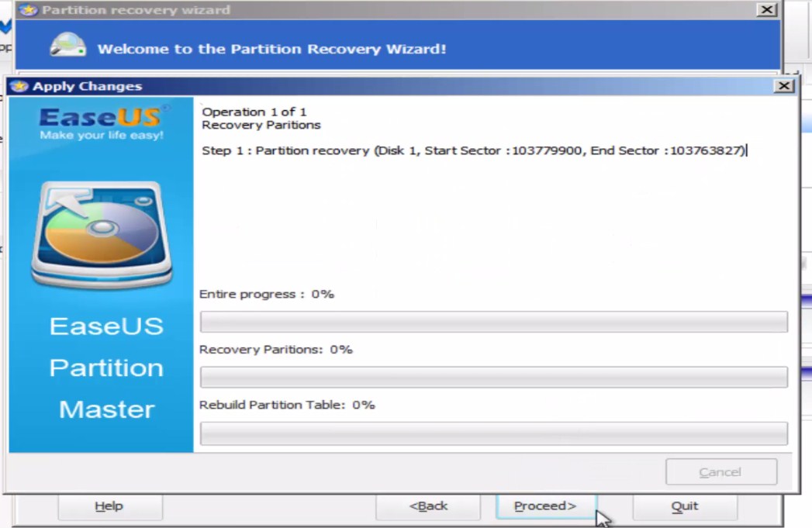Screen dimensions: 812x528
Task: Click the 'Make your life easy!' tagline
Action: click(102, 135)
